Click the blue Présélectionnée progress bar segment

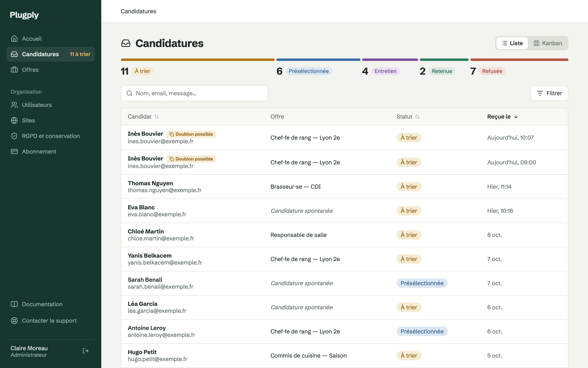[318, 60]
